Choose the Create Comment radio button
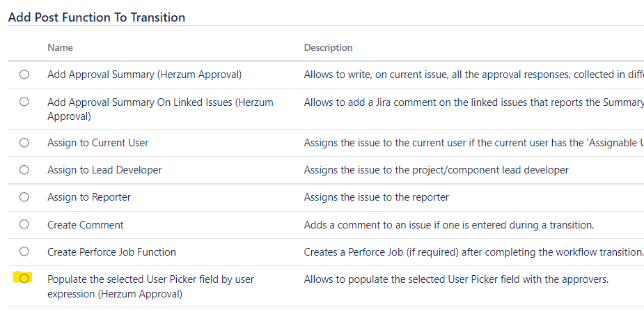The height and width of the screenshot is (310, 644). [24, 224]
